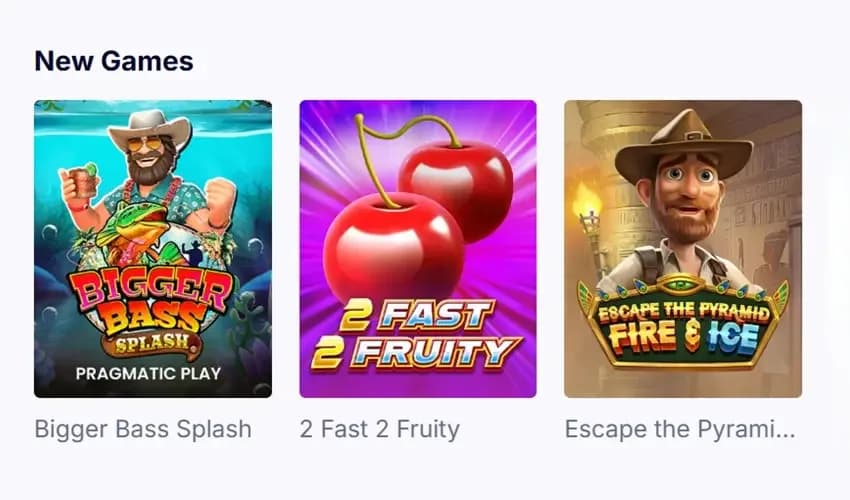Screen dimensions: 850x500
Task: Open the 2 Fast 2 Fruity cherries thumbnail
Action: [418, 248]
